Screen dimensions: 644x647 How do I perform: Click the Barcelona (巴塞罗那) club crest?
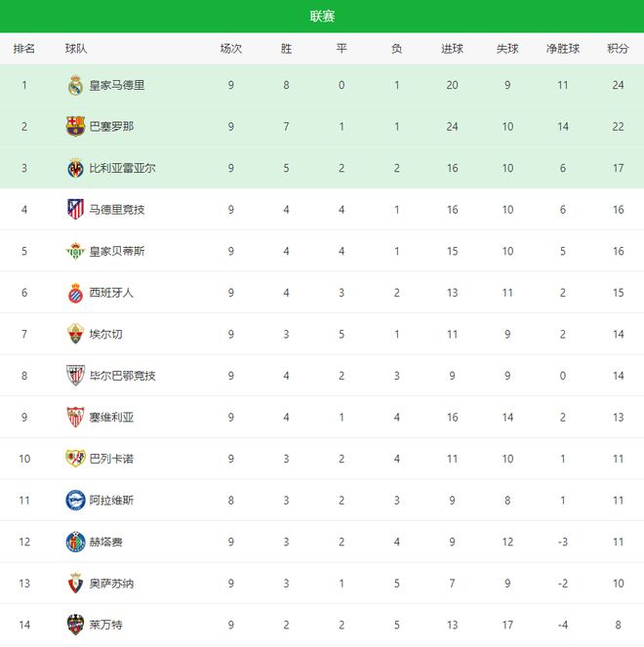[75, 127]
